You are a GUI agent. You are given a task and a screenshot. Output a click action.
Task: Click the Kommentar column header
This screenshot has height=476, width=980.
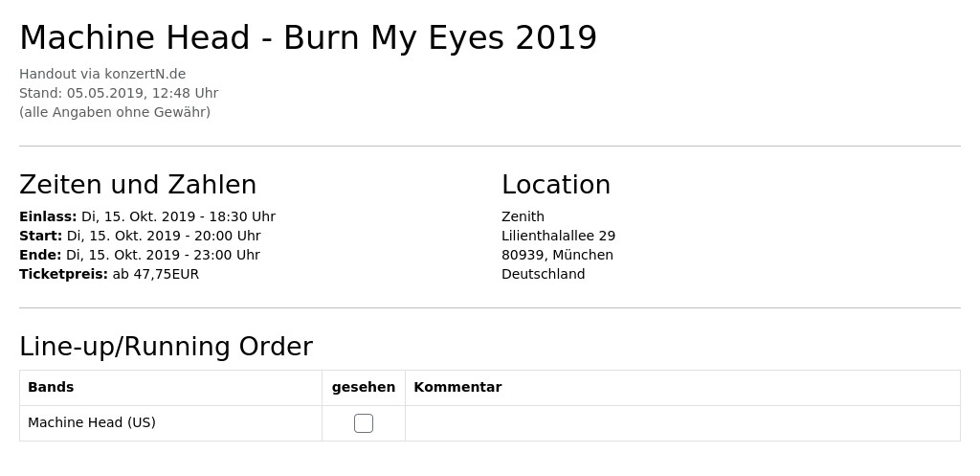coord(457,387)
